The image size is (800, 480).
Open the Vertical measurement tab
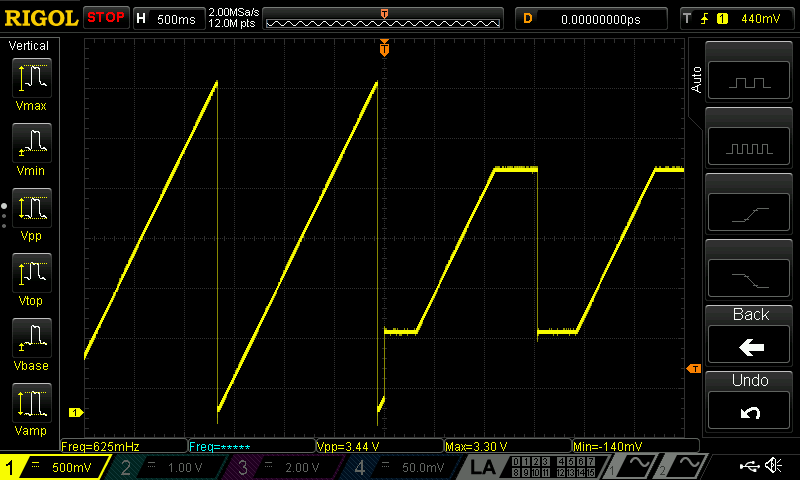[x=29, y=46]
